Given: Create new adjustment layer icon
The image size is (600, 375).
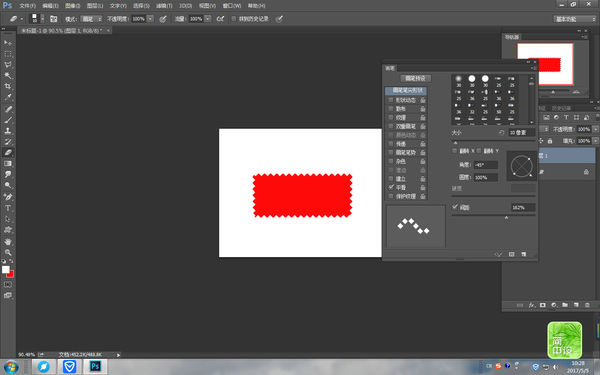Looking at the screenshot, I should click(x=554, y=305).
